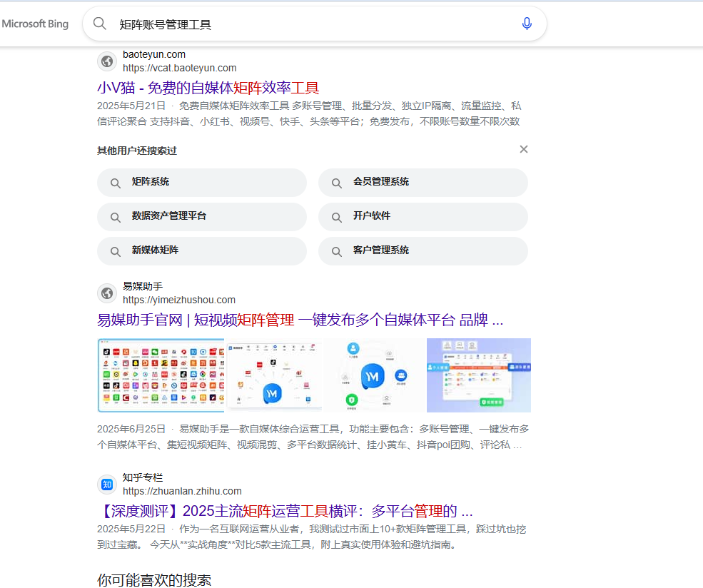The image size is (703, 588).
Task: Search related suggestion 客户管理系统
Action: tap(423, 251)
